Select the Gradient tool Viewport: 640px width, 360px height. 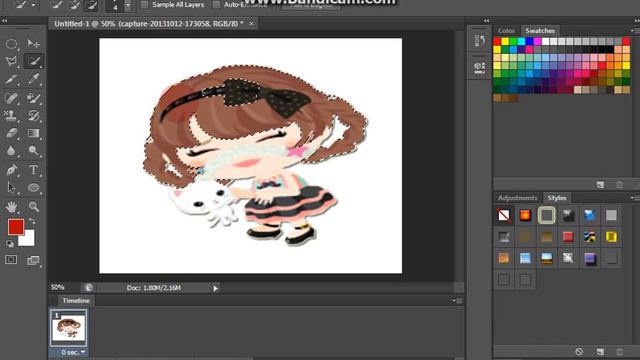(33, 133)
